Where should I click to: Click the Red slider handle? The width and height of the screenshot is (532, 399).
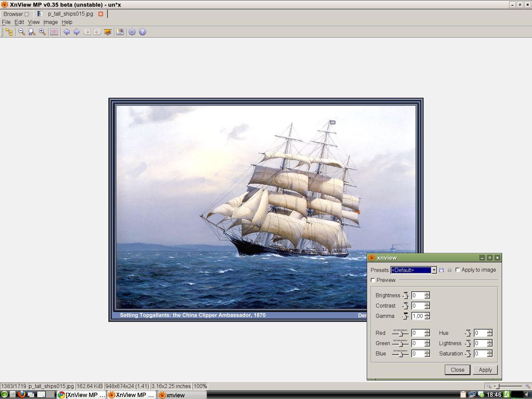point(401,333)
